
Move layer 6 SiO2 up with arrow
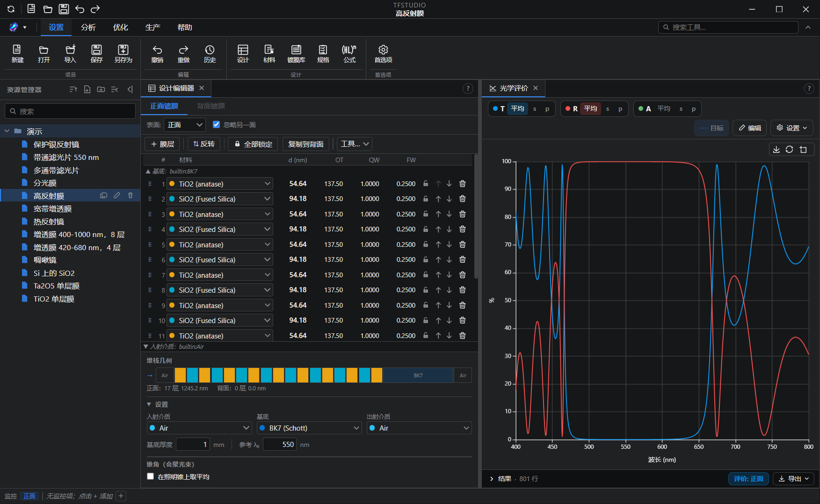pyautogui.click(x=438, y=259)
